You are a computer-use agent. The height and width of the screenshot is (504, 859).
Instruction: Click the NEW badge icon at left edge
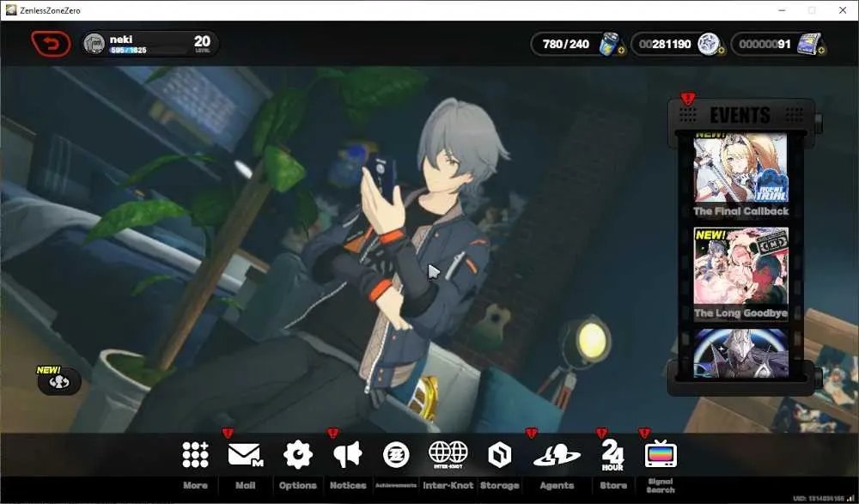coord(58,380)
